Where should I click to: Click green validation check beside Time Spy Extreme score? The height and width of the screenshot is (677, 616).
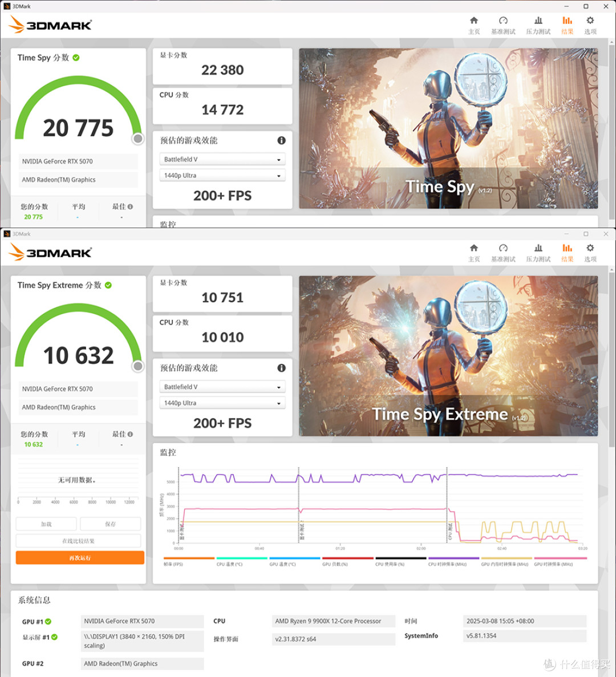(x=108, y=285)
